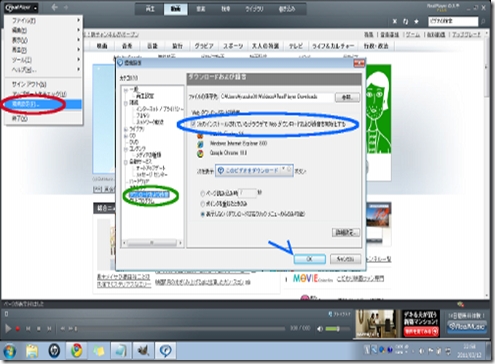Collapse the 一般 tree node
The width and height of the screenshot is (495, 364).
[126, 90]
